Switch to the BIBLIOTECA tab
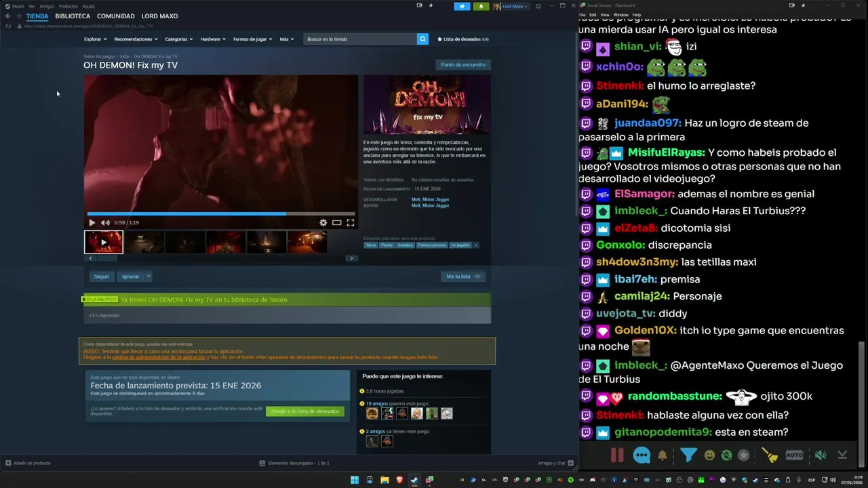Image resolution: width=868 pixels, height=488 pixels. point(73,16)
